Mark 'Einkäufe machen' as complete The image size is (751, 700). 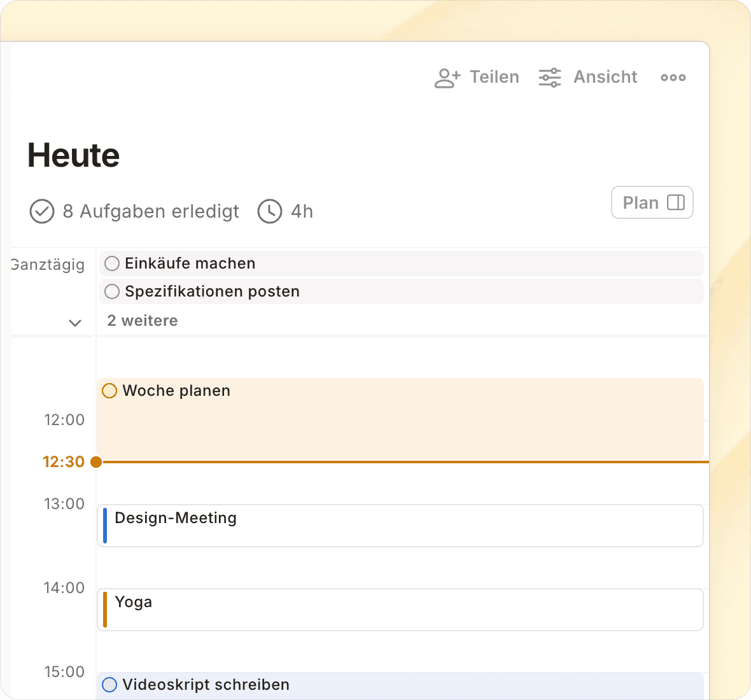point(112,263)
